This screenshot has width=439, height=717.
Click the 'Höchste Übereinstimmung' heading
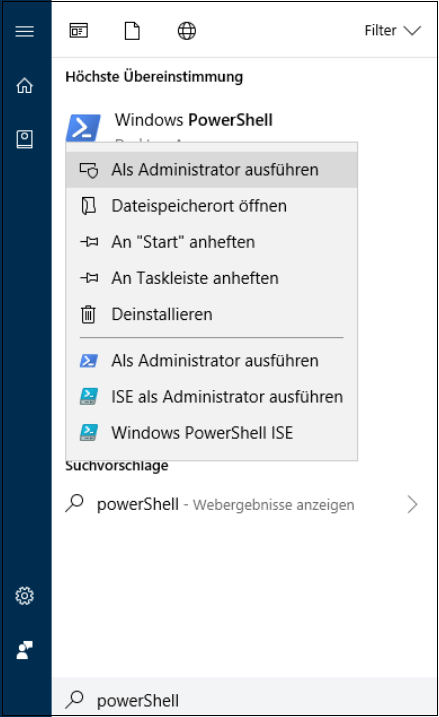pos(154,77)
